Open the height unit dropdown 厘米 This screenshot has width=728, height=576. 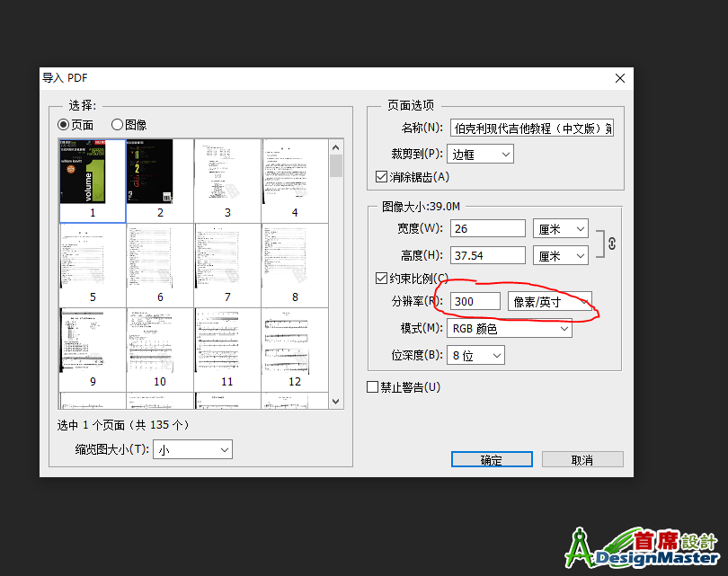[x=561, y=256]
